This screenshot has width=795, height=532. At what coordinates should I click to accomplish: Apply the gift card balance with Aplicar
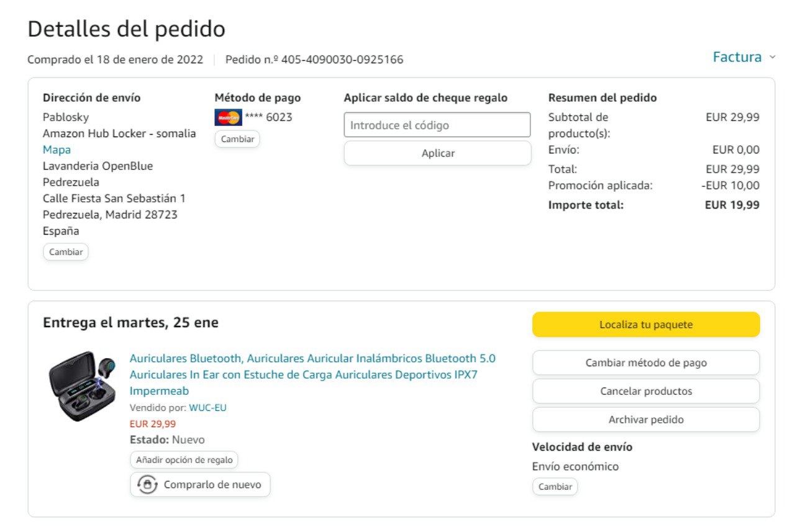(437, 153)
